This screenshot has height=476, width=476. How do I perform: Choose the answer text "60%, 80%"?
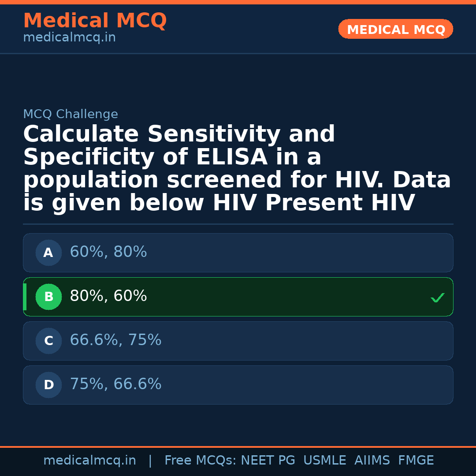coord(108,252)
